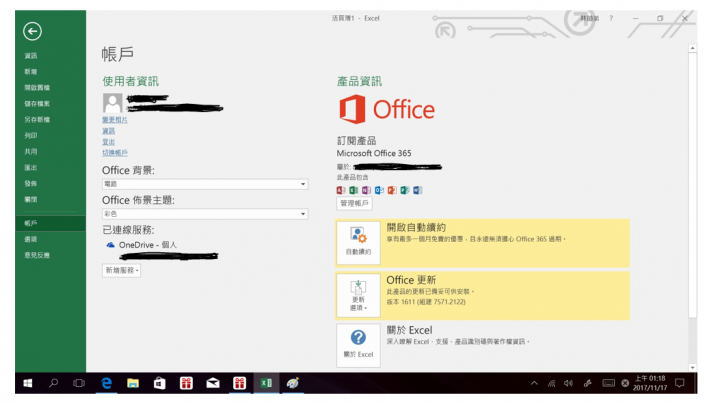The width and height of the screenshot is (720, 404).
Task: Select 意見反應 in the sidebar
Action: pos(37,255)
